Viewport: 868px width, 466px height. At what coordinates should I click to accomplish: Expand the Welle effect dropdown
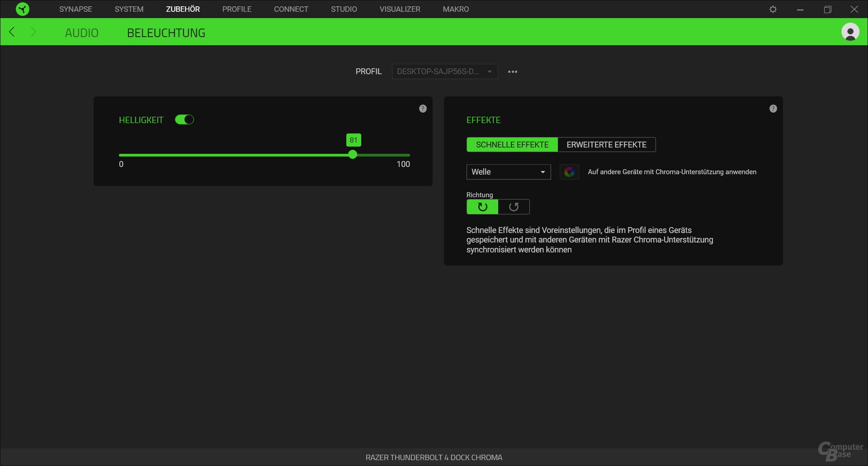[x=509, y=172]
